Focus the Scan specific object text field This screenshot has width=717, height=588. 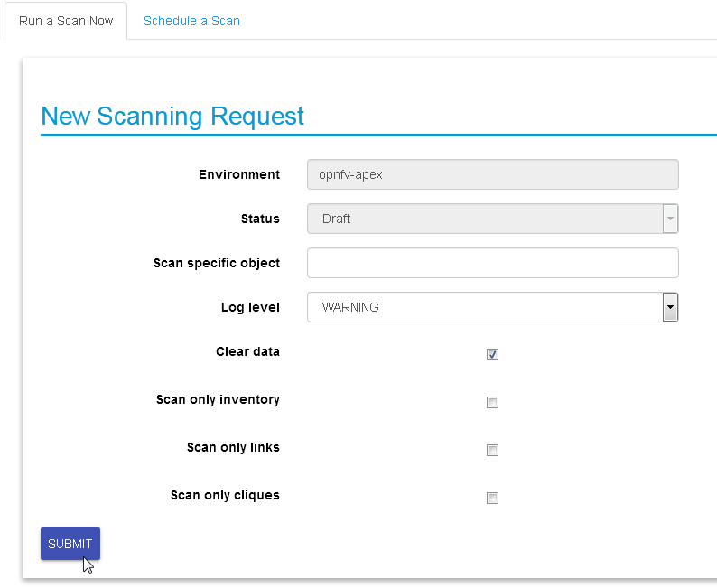(x=492, y=263)
